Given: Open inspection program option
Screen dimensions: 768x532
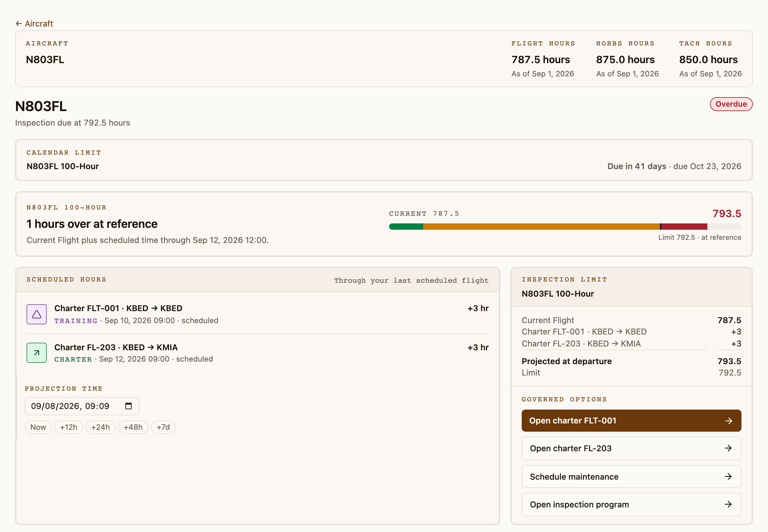Looking at the screenshot, I should coord(631,504).
